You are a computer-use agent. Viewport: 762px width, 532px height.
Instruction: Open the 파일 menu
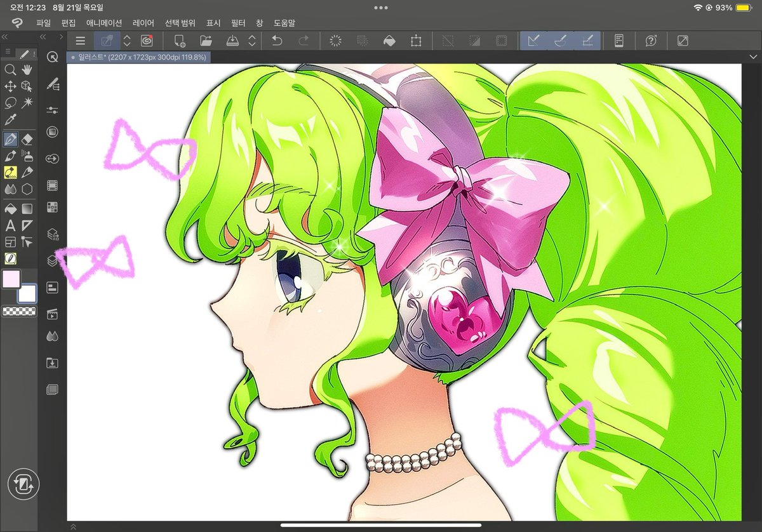point(43,23)
